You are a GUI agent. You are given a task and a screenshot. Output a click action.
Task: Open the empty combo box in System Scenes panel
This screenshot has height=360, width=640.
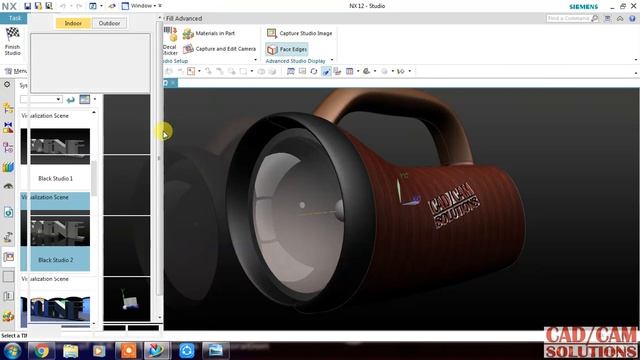(x=41, y=99)
